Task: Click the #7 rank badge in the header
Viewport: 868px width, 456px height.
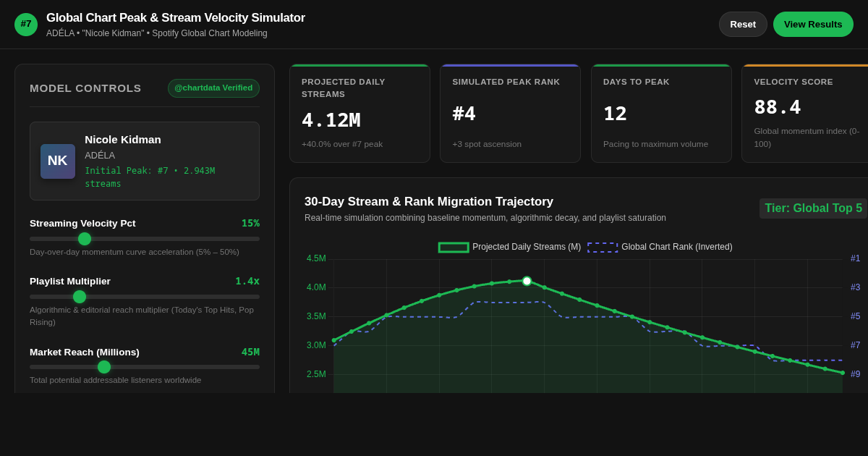Action: point(26,25)
